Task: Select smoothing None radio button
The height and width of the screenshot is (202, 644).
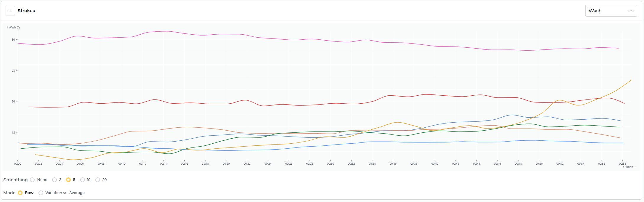Action: pos(33,180)
